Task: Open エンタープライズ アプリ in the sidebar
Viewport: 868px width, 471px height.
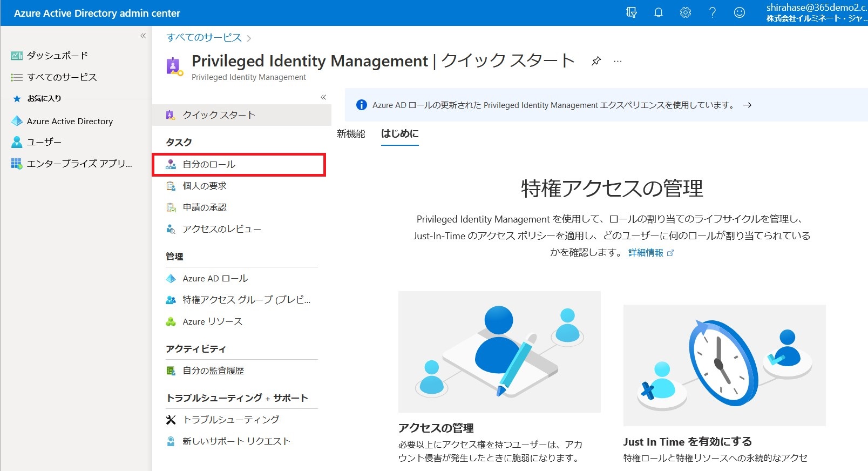Action: [79, 163]
